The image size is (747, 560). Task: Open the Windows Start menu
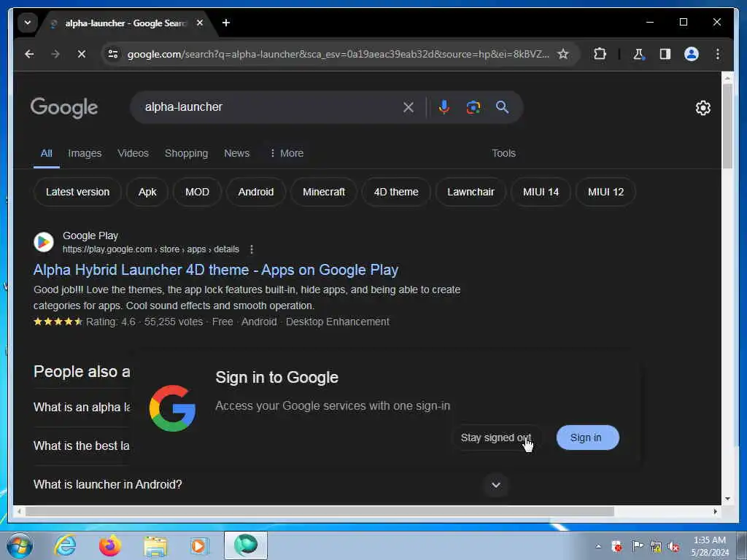pyautogui.click(x=20, y=545)
